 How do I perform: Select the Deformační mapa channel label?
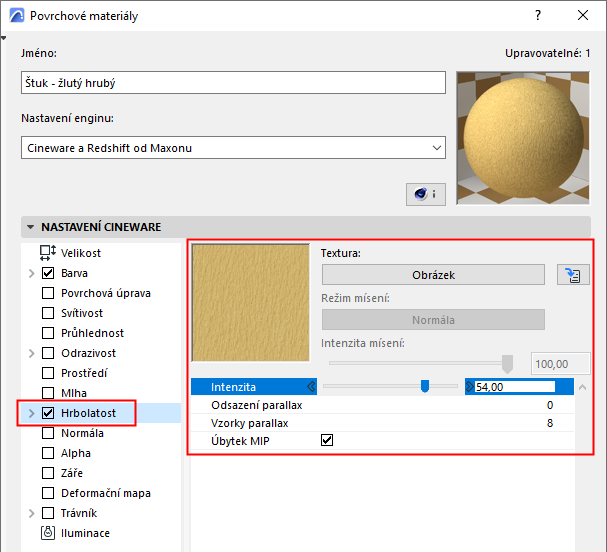tap(106, 493)
